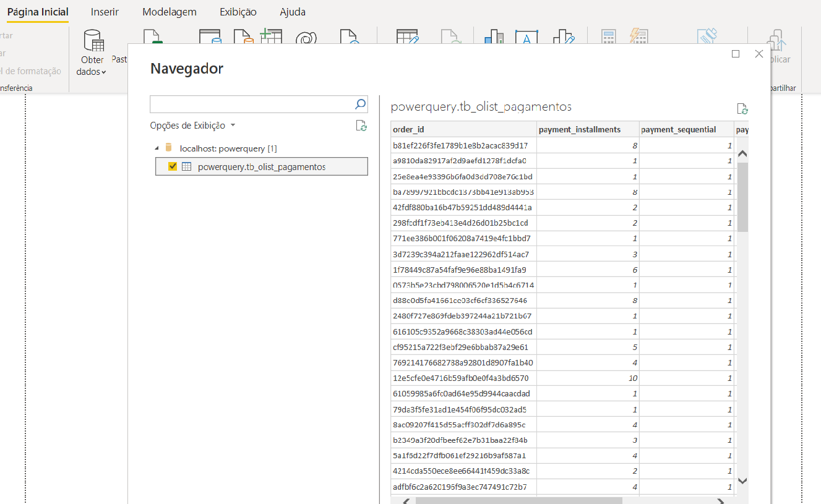Click the Sensitivity label icon

(x=707, y=36)
